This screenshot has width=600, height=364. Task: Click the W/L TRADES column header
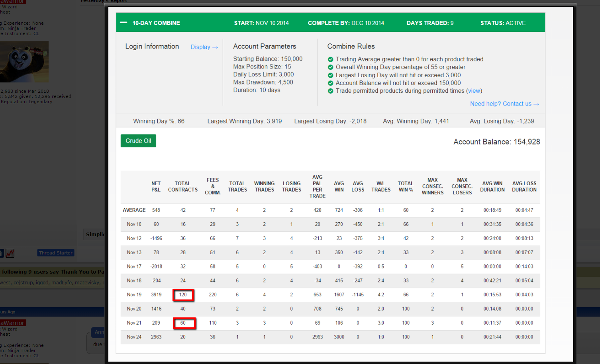[x=381, y=186]
